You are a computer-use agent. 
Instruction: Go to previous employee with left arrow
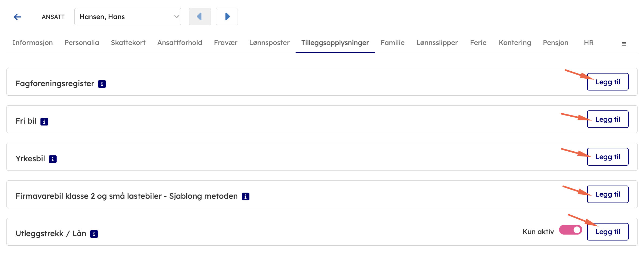click(x=200, y=17)
